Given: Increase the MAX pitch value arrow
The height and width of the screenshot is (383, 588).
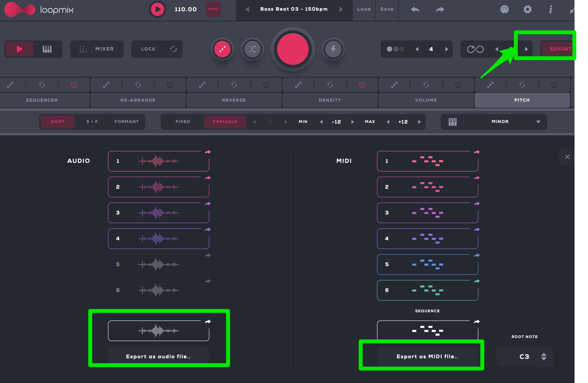Looking at the screenshot, I should click(x=420, y=122).
